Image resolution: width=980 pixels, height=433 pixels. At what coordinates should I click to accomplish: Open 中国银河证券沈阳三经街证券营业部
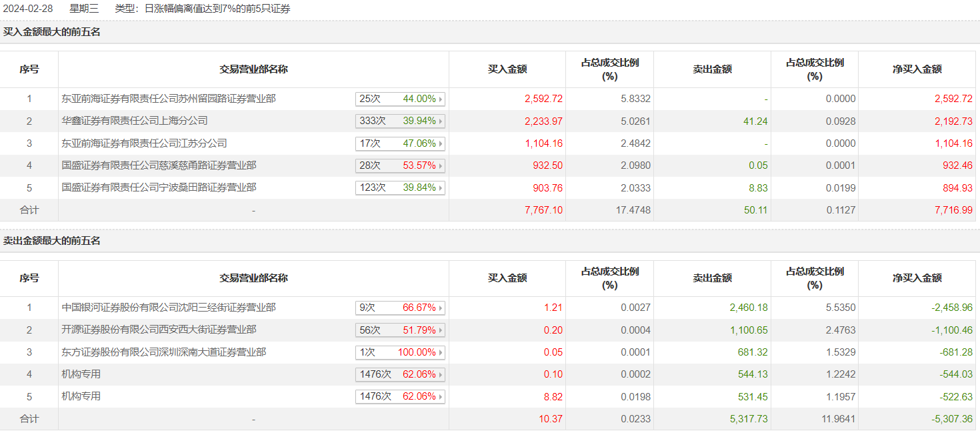pos(168,308)
